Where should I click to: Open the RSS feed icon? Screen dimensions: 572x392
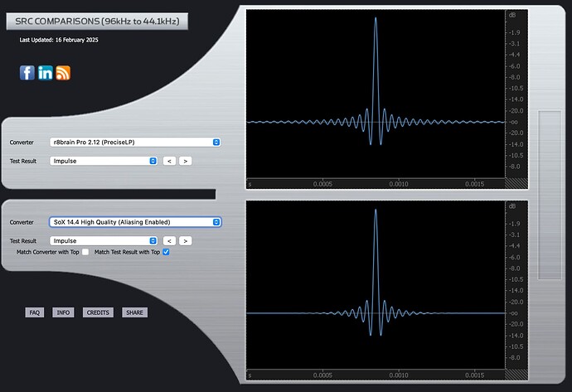pos(63,73)
